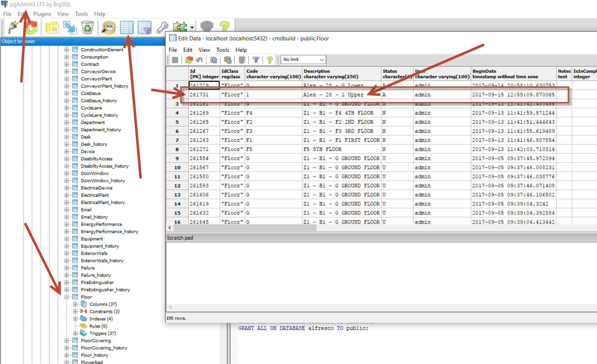Click the recycle bin drop object icon
Screen dimensions: 597x364
[x=87, y=28]
